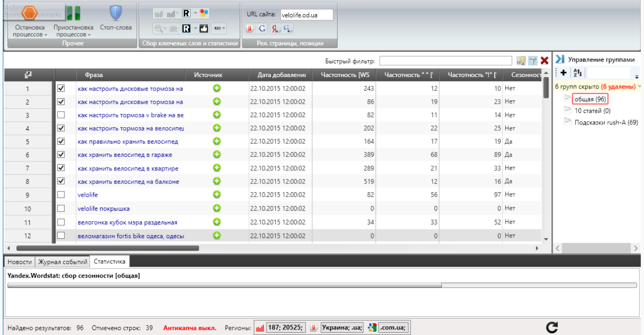Click the table's horizontal scrollbar thumb
This screenshot has width=644, height=335.
[108, 248]
